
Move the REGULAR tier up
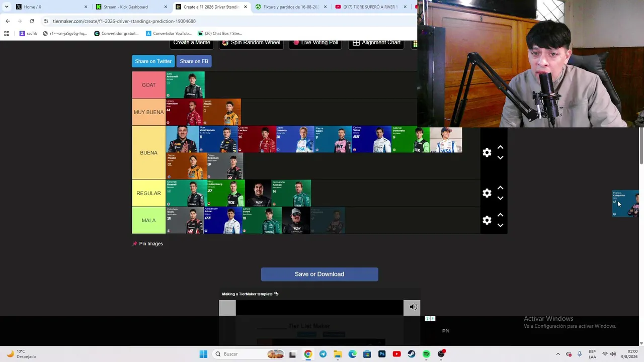pyautogui.click(x=500, y=188)
